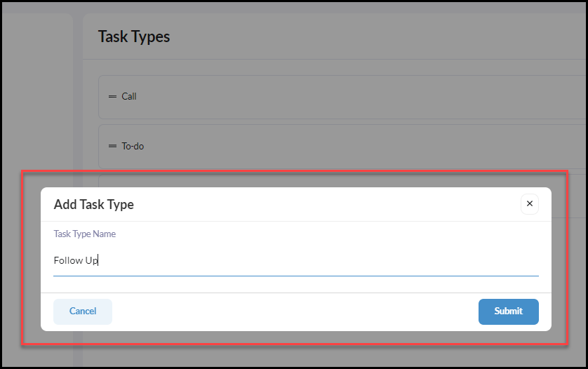Image resolution: width=588 pixels, height=369 pixels.
Task: Close the Add Task Type dialog with X
Action: click(530, 203)
